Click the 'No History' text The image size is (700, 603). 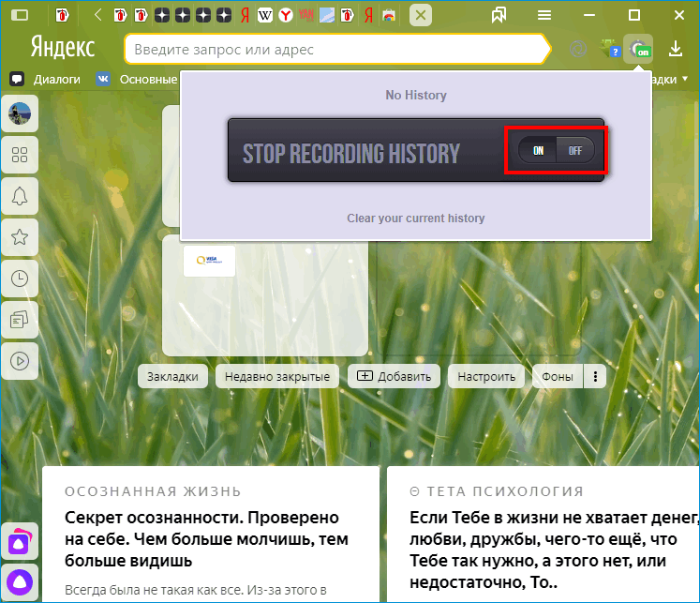coord(416,95)
